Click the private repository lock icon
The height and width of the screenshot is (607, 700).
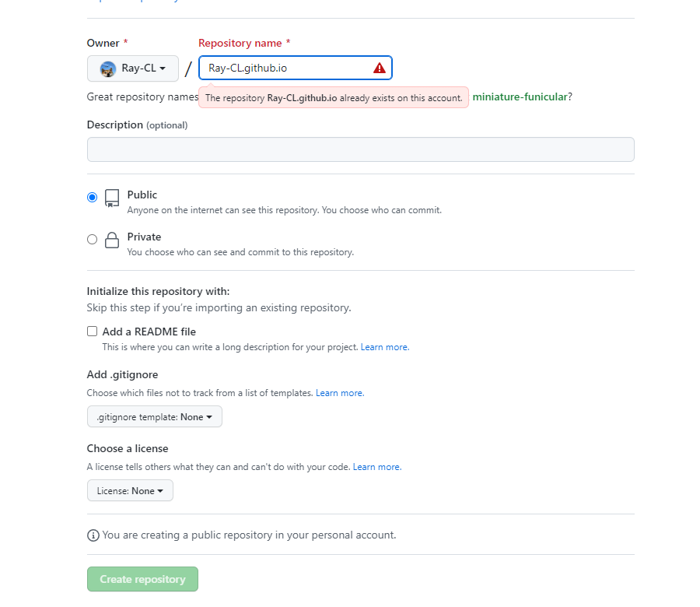coord(112,240)
